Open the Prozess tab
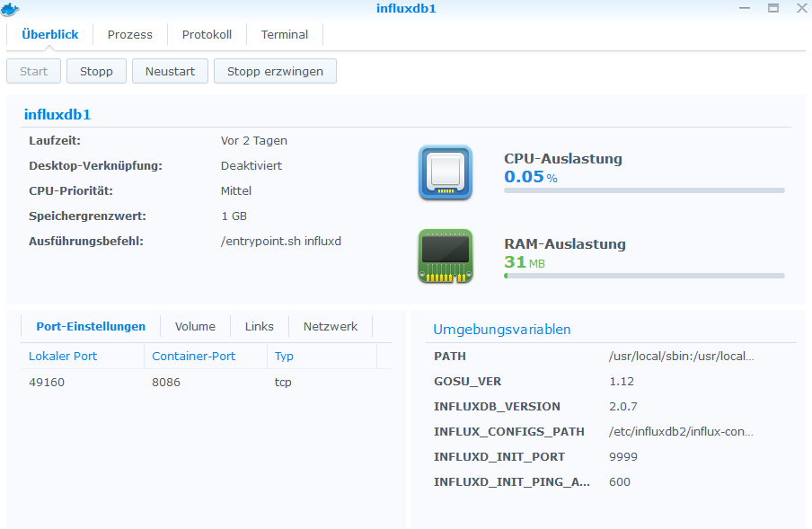The height and width of the screenshot is (529, 812). 130,35
